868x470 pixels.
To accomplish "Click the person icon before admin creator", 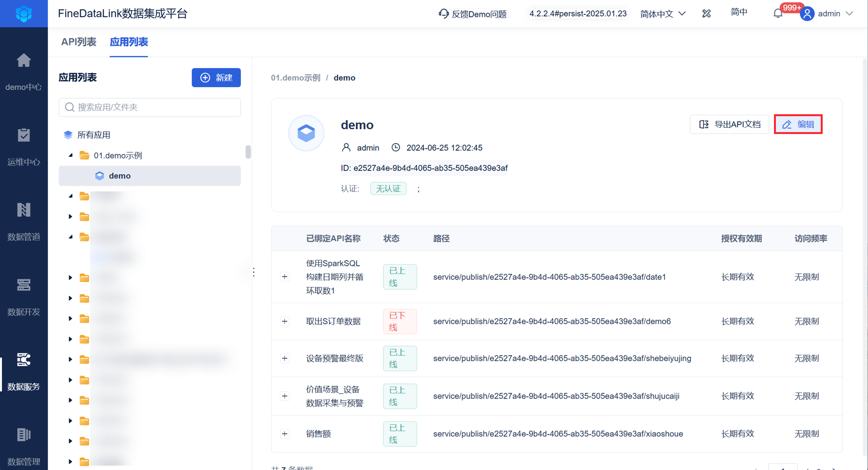I will [346, 148].
